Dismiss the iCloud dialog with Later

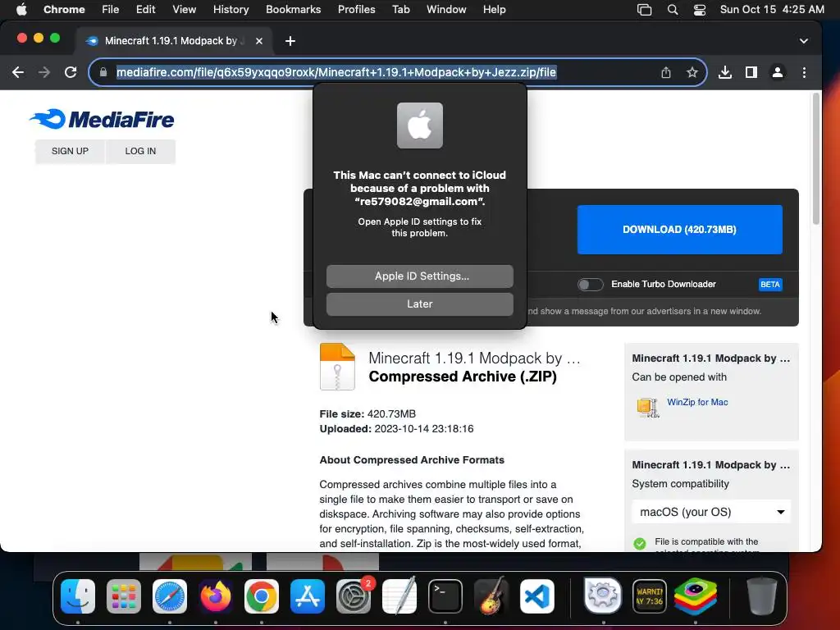click(x=419, y=304)
